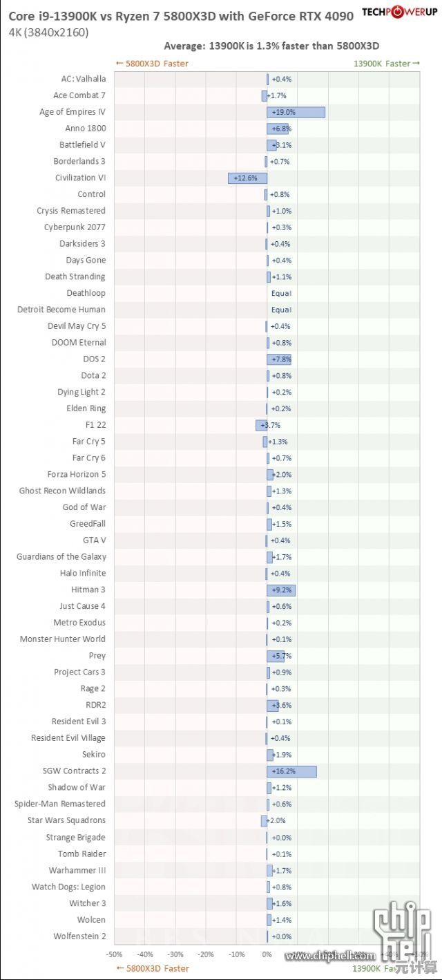This screenshot has width=442, height=980.
Task: Click the DOS 2 +7.8% bar
Action: [x=278, y=359]
